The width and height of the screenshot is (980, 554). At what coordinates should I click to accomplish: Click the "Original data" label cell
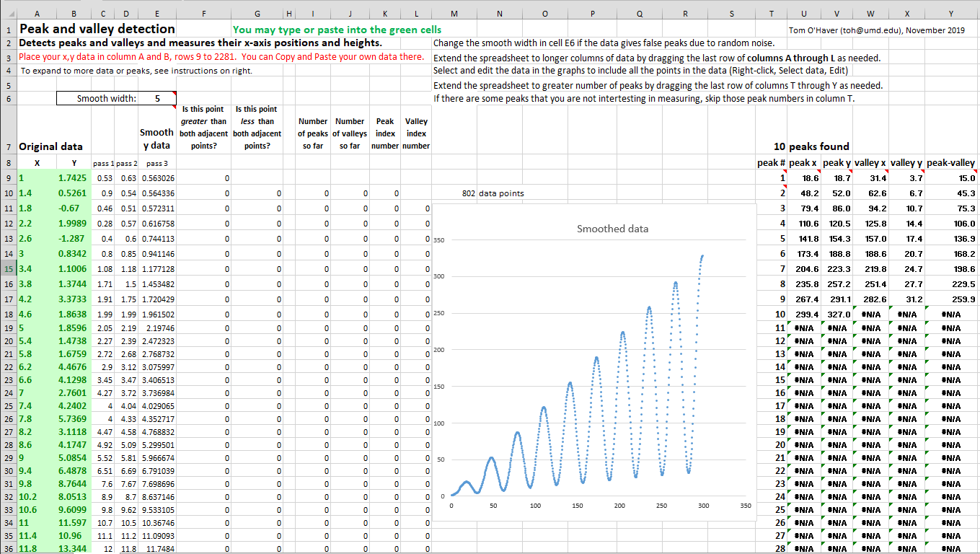click(50, 146)
